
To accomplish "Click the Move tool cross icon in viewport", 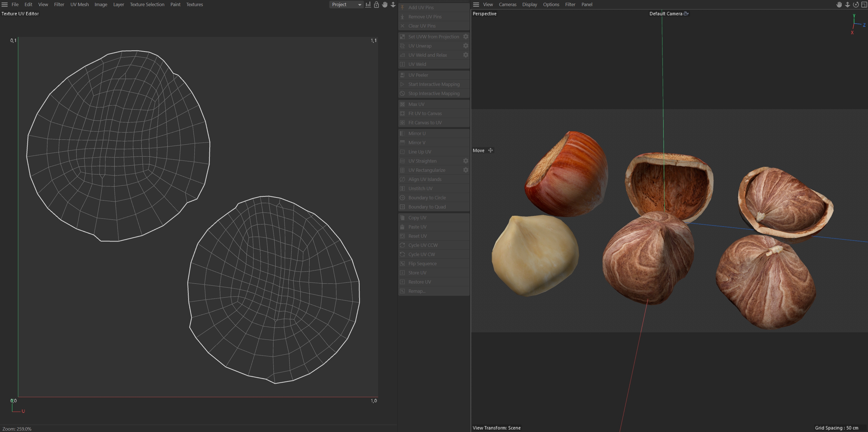I will pos(490,151).
